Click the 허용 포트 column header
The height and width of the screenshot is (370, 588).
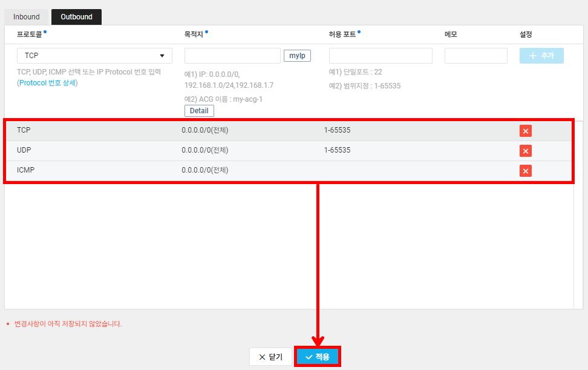[x=342, y=34]
